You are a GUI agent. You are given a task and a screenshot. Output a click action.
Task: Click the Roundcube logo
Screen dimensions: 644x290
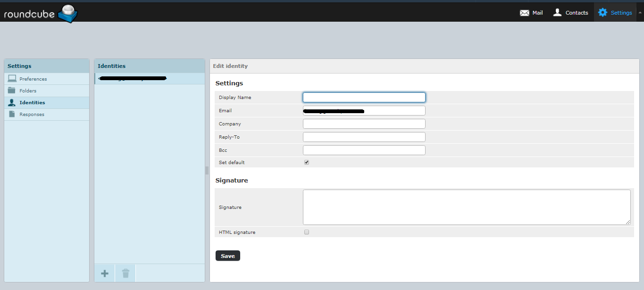pos(41,13)
